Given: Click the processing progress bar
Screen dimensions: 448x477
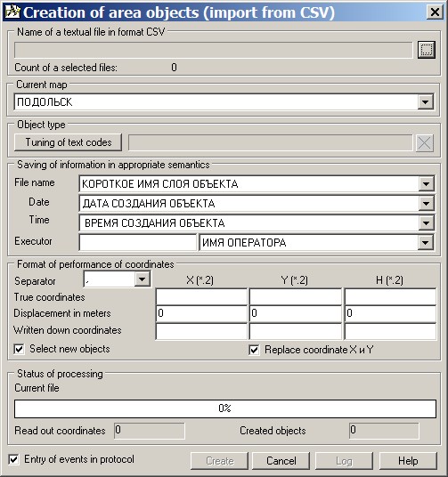Looking at the screenshot, I should [225, 408].
